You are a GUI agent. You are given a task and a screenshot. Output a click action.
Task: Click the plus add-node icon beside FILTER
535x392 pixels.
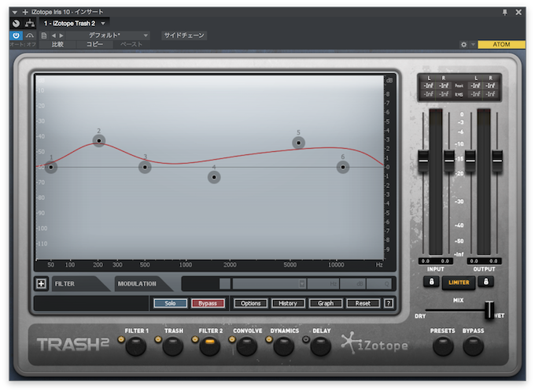click(41, 283)
